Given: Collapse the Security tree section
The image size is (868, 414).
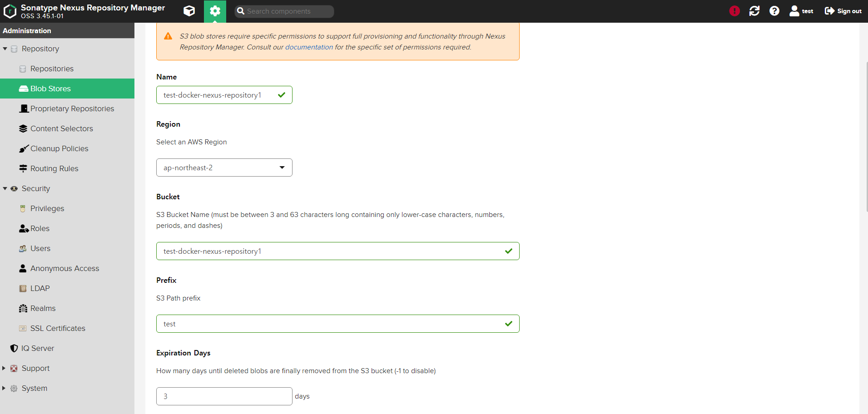Looking at the screenshot, I should click(x=5, y=188).
